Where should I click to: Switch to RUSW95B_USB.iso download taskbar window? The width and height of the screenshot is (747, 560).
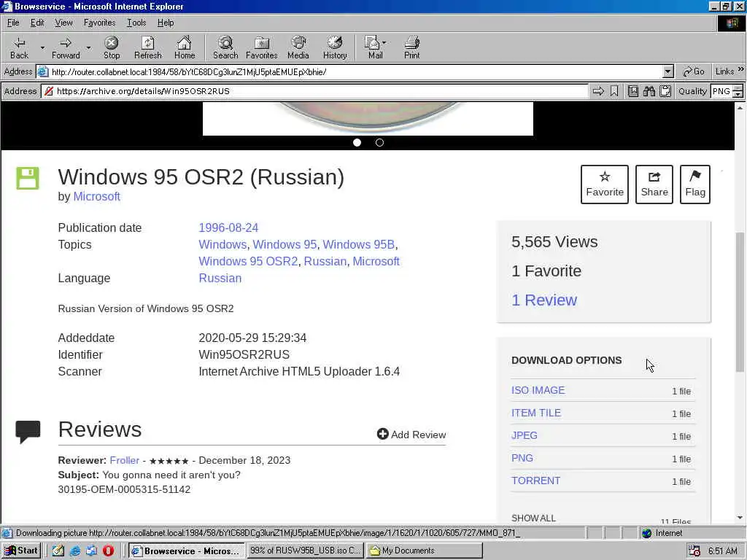click(x=306, y=551)
